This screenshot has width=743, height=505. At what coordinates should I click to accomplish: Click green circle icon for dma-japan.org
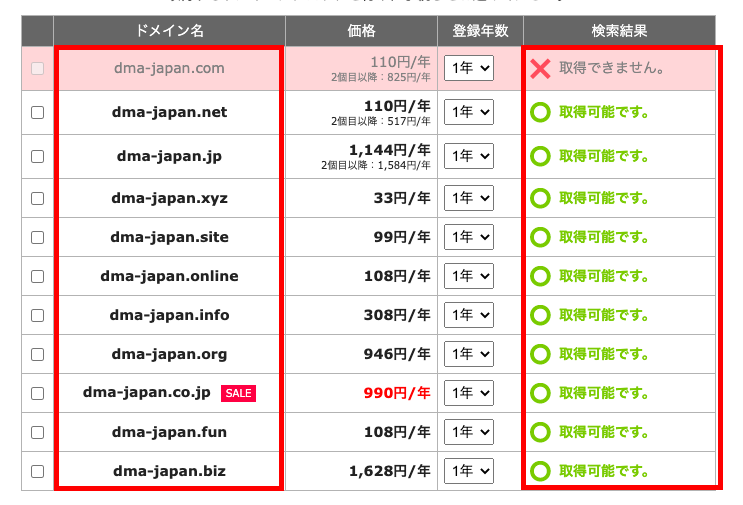point(540,354)
